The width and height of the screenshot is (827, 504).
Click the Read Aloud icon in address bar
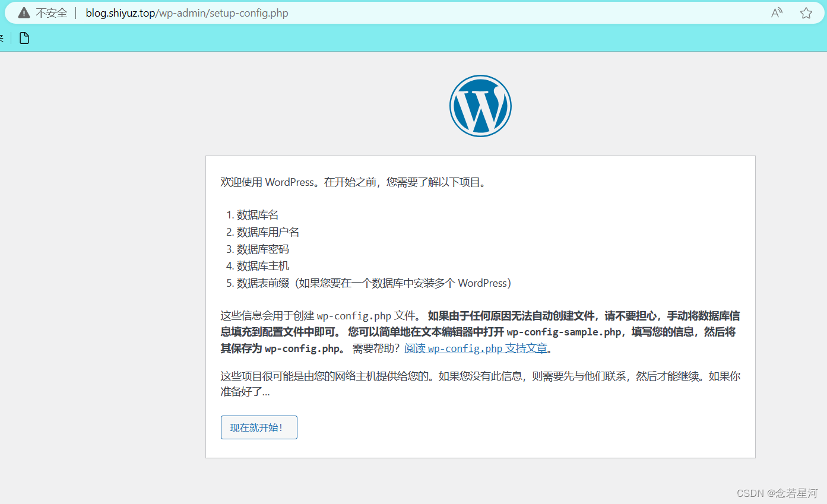(x=777, y=13)
